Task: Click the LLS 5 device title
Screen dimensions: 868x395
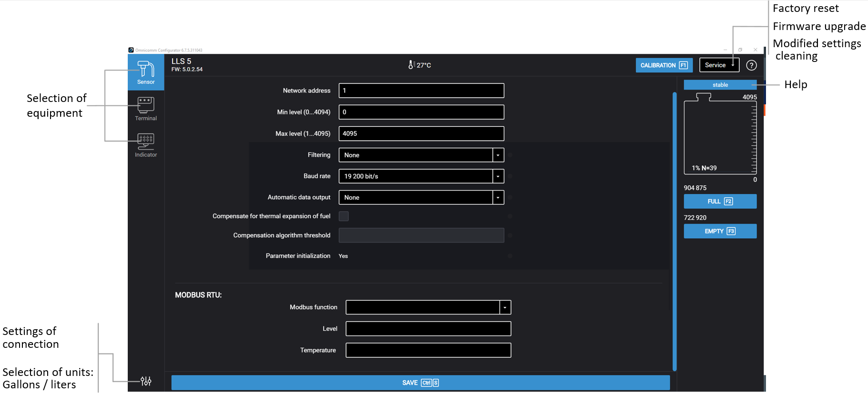Action: click(181, 61)
